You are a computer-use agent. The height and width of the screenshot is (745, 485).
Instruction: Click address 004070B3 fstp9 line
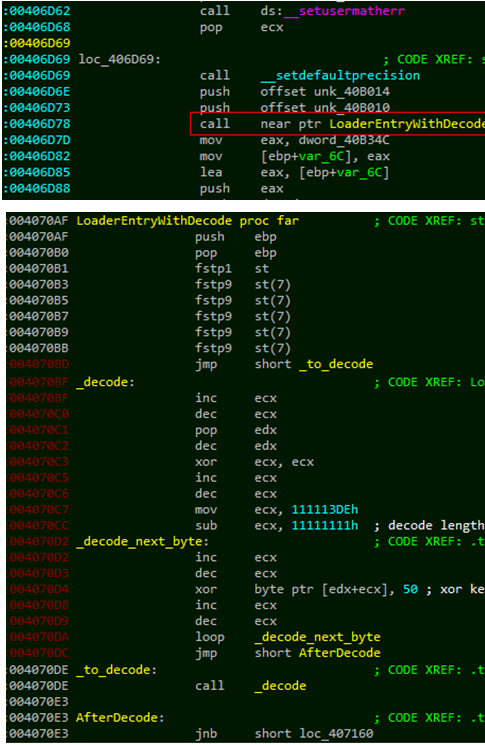pyautogui.click(x=38, y=285)
